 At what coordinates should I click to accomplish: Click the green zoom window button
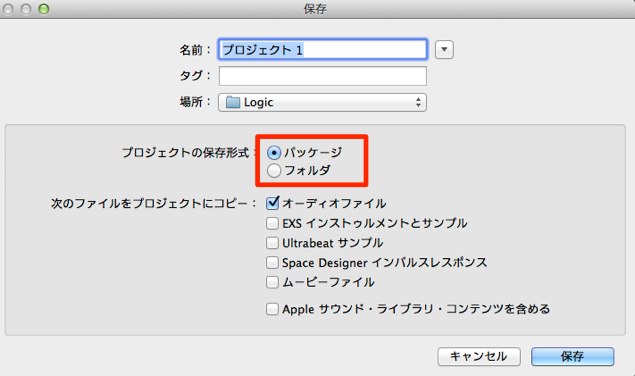pos(44,9)
